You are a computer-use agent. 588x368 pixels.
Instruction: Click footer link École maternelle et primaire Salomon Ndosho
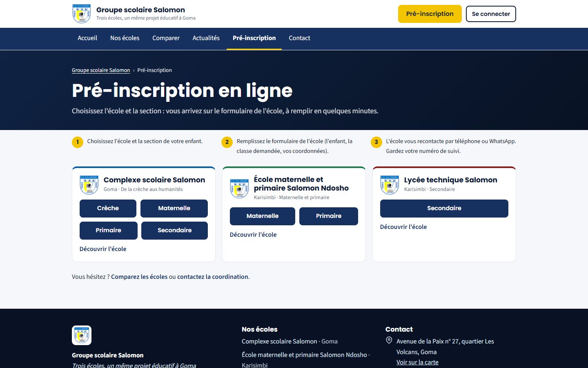(x=305, y=360)
